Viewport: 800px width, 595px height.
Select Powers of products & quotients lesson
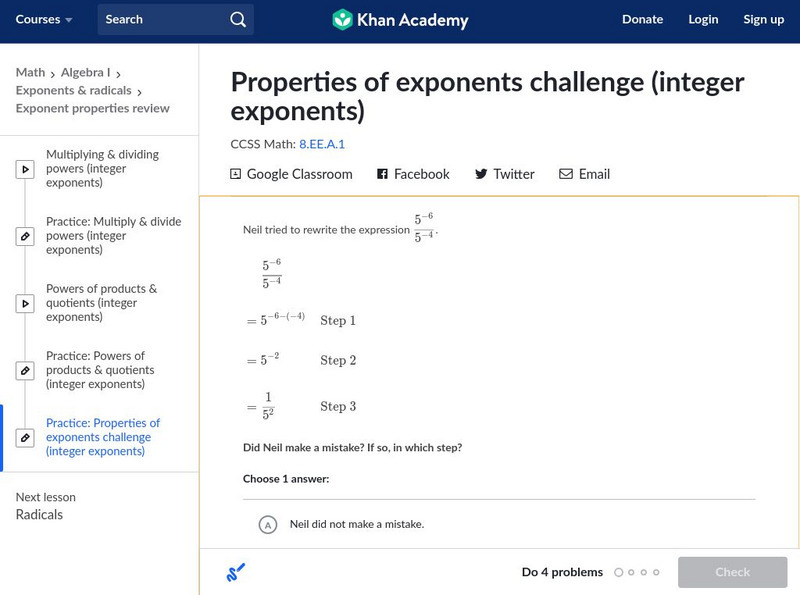pos(101,303)
